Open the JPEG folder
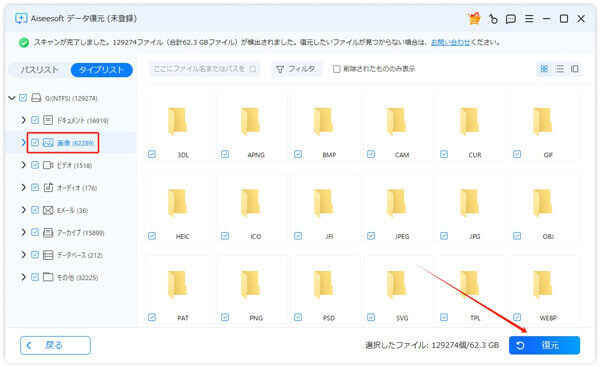This screenshot has height=367, width=600. [396, 203]
